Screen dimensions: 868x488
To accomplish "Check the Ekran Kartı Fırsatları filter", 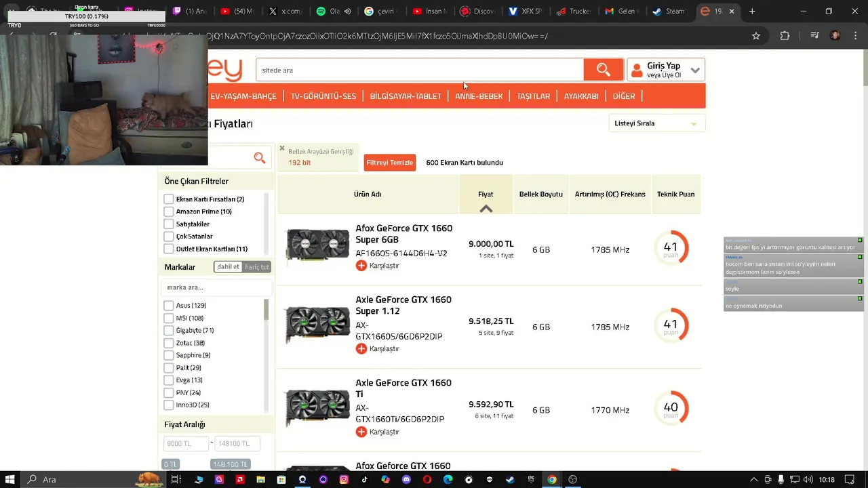I will [169, 199].
